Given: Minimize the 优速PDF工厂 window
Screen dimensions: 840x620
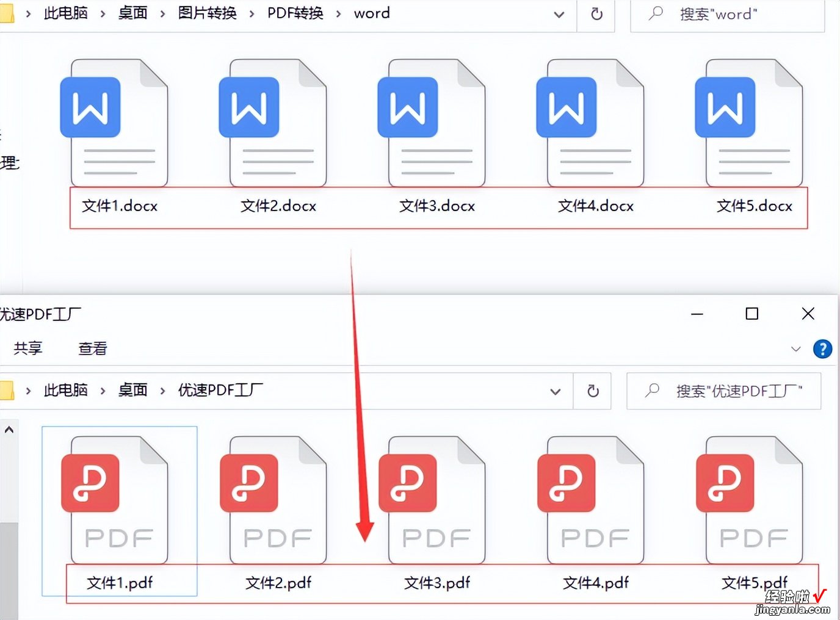Looking at the screenshot, I should pos(697,314).
